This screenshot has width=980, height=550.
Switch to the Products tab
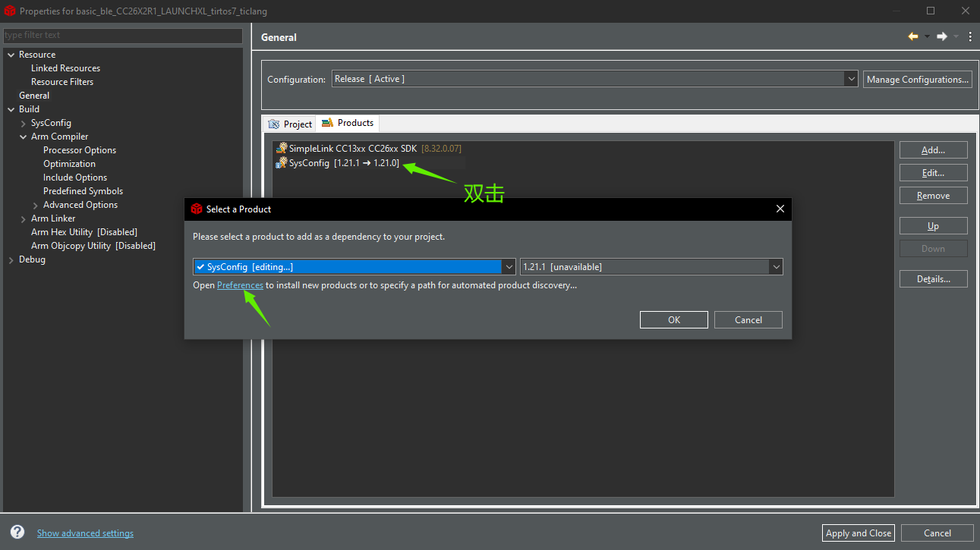348,123
